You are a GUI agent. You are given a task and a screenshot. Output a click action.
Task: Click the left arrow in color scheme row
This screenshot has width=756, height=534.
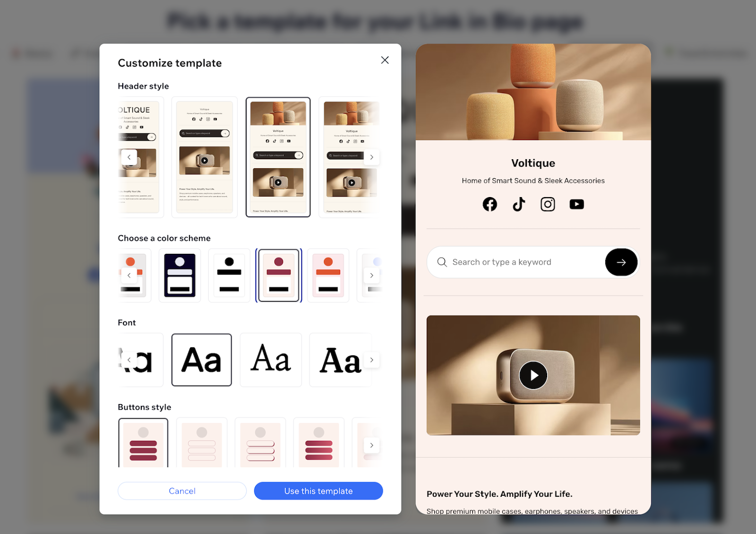(129, 276)
